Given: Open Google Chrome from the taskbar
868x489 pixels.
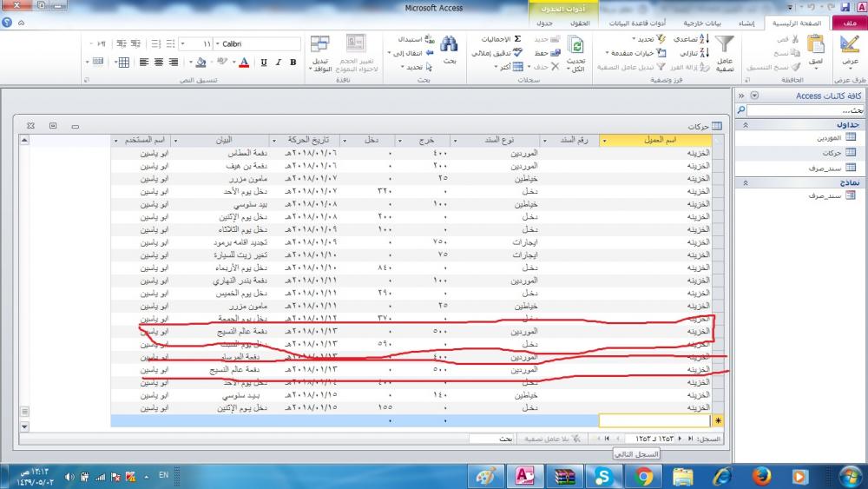Looking at the screenshot, I should click(642, 476).
